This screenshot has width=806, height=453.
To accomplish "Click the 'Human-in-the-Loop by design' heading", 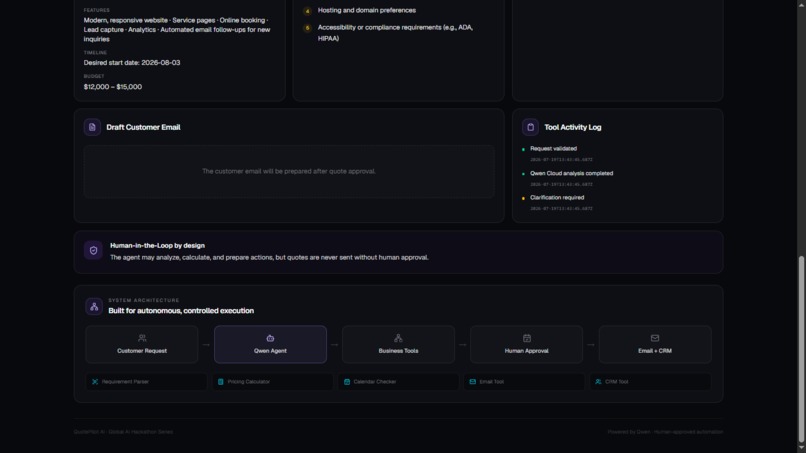I will pos(157,245).
